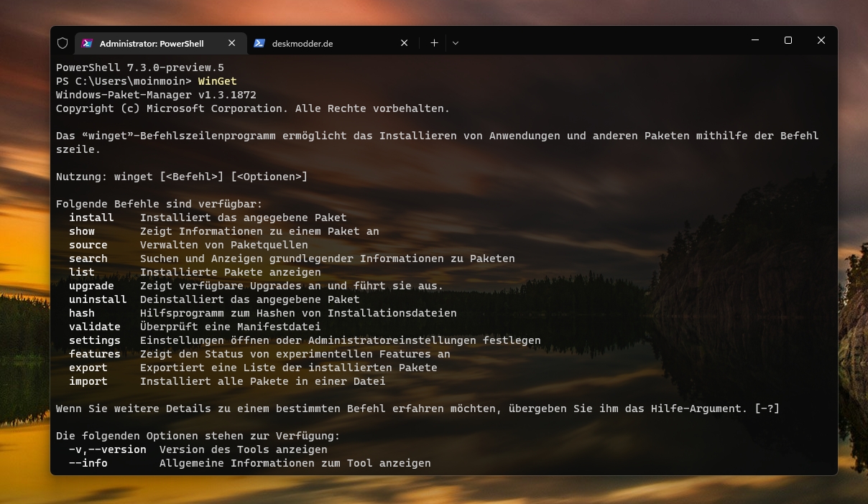Click 'Die folgenden Optionen stehen zur Verfügung:' heading
Screen dimensions: 868x504
198,436
